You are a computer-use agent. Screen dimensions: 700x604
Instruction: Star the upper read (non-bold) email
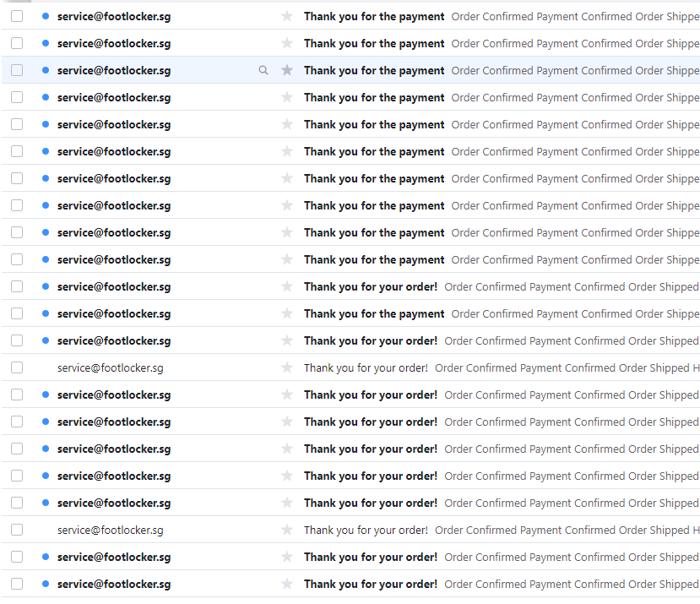pos(287,367)
